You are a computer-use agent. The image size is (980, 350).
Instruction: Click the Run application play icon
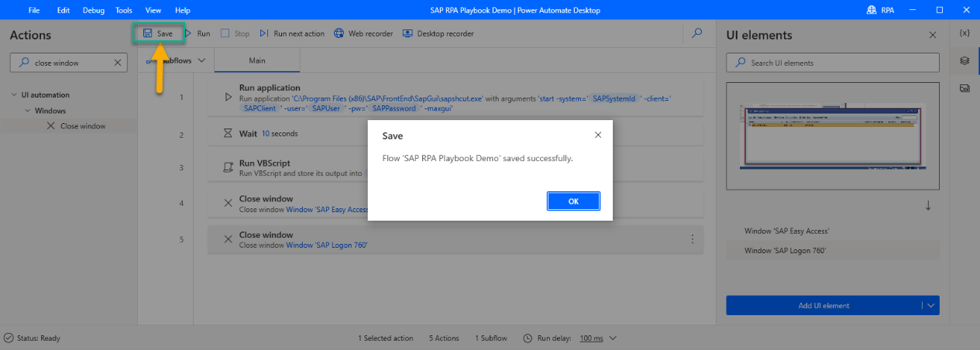(228, 98)
